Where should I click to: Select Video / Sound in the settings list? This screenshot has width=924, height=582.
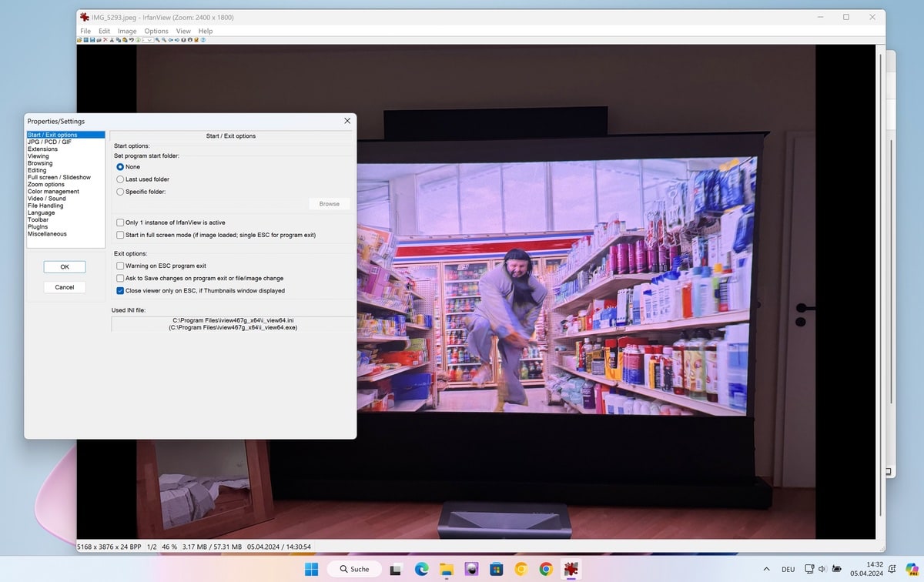(65, 199)
